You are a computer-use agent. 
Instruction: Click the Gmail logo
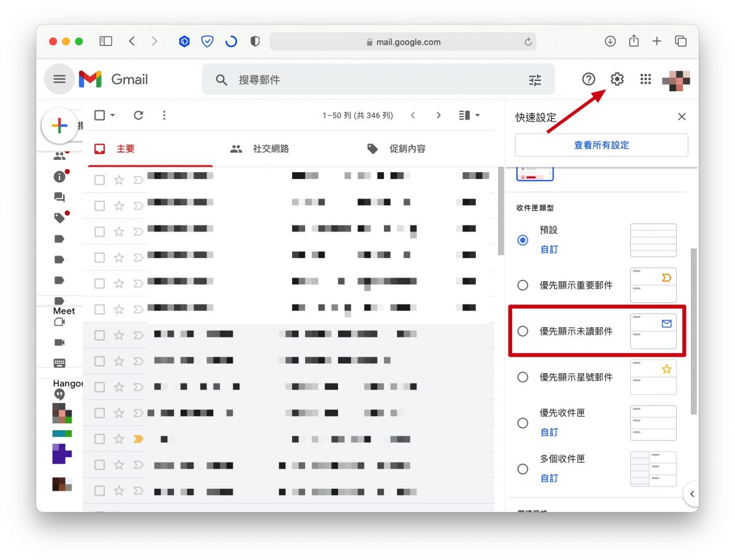113,79
